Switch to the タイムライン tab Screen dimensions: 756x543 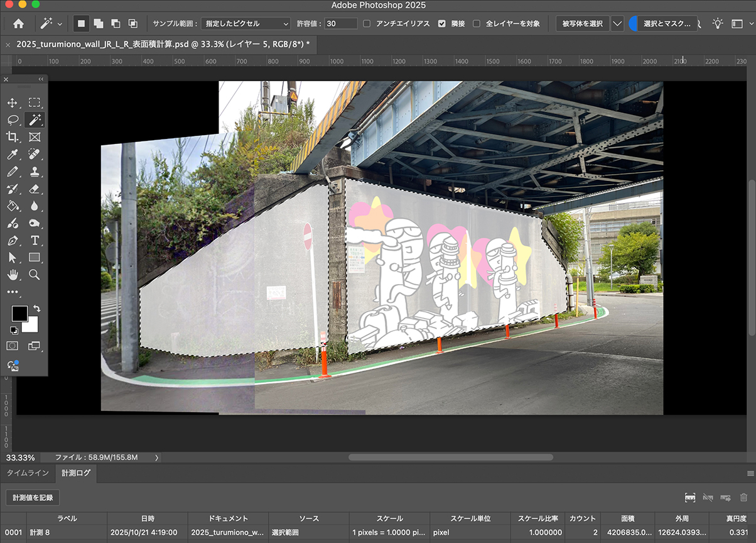pos(28,473)
